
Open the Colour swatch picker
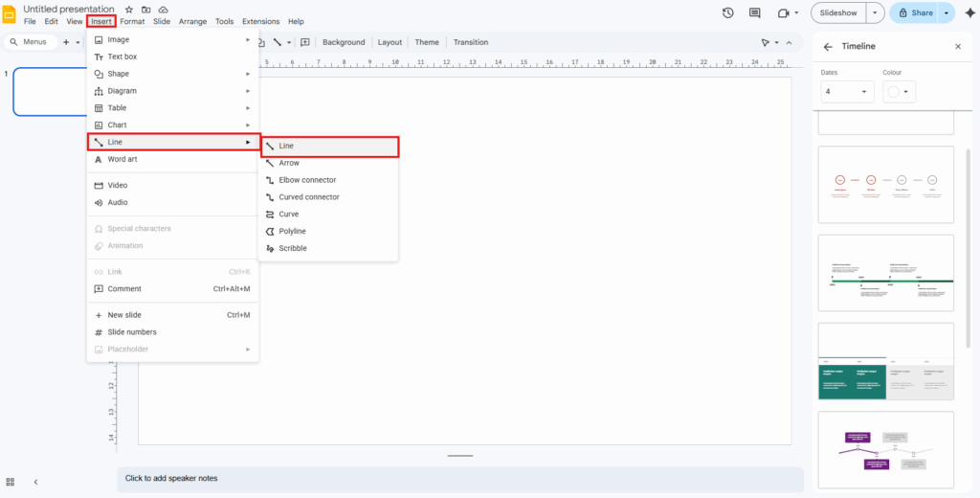[899, 92]
